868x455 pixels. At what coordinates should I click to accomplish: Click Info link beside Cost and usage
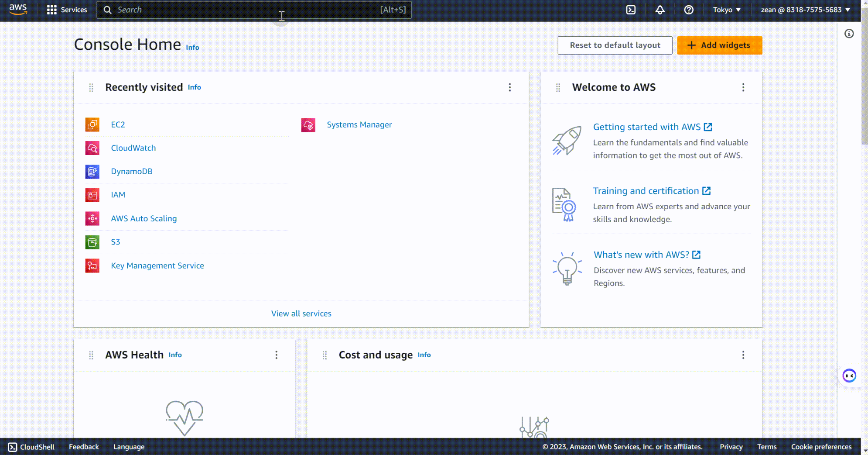click(x=424, y=355)
